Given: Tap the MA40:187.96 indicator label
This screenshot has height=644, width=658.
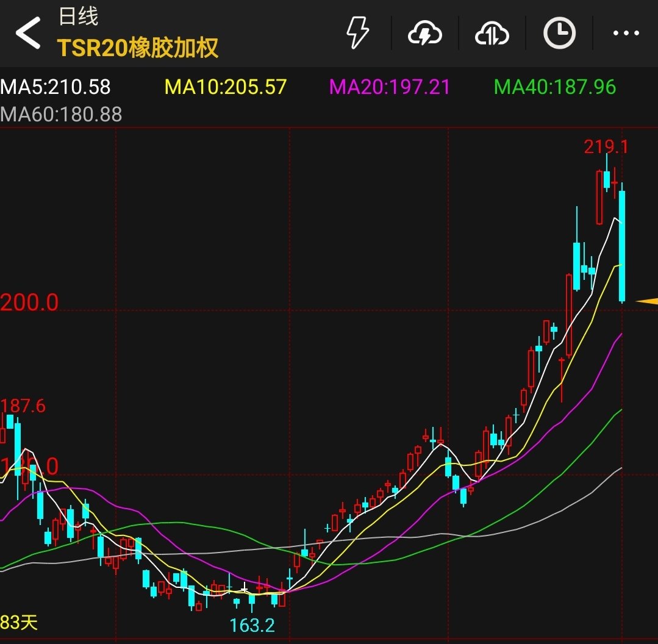Looking at the screenshot, I should click(555, 87).
